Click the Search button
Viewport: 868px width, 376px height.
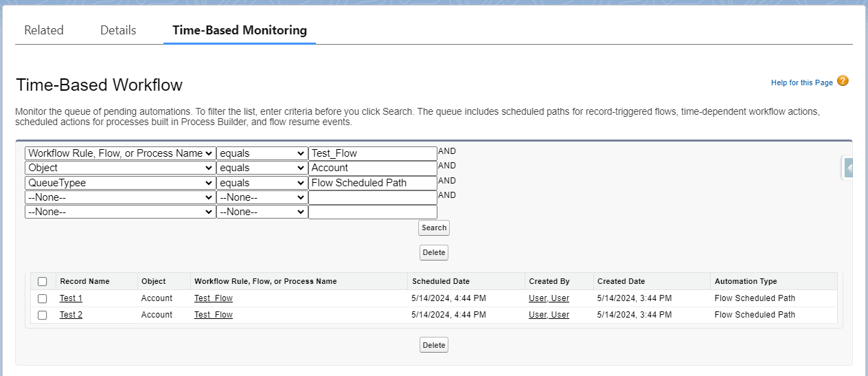[434, 228]
